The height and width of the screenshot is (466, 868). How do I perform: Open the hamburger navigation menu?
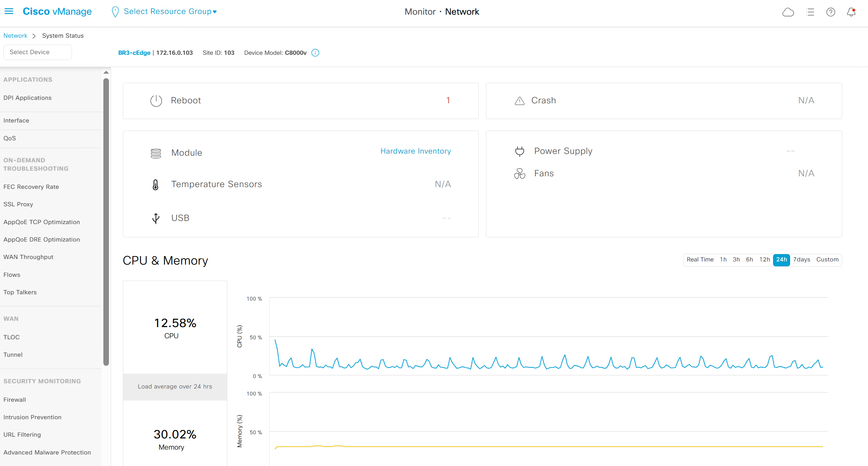coord(9,12)
